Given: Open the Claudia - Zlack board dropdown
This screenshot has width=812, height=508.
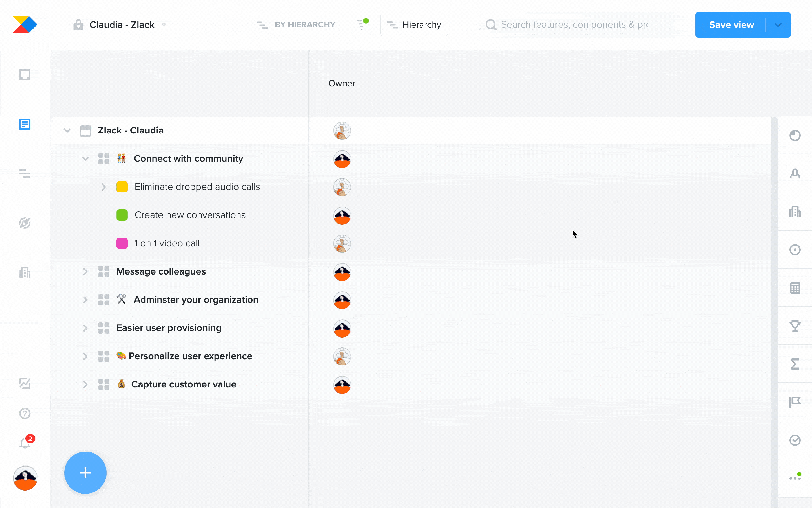Looking at the screenshot, I should coord(164,25).
